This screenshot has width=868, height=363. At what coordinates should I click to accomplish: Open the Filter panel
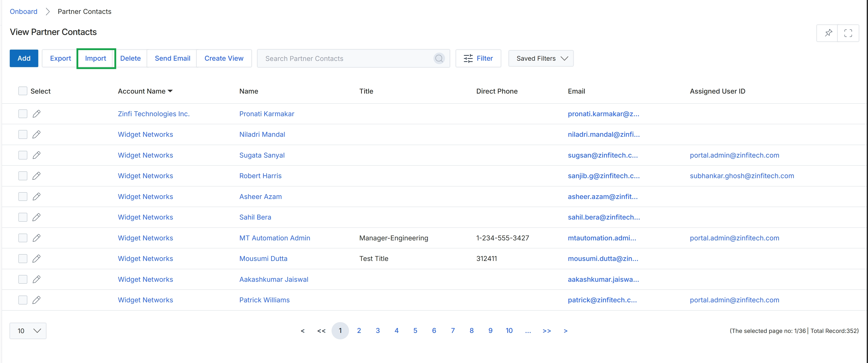pos(478,58)
